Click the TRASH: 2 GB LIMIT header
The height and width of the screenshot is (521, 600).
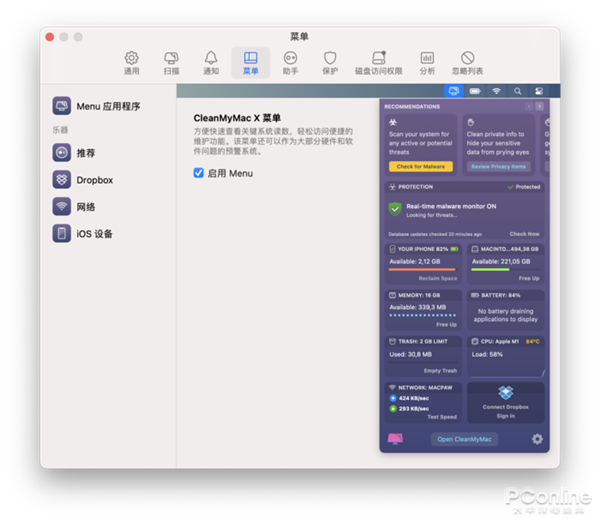pos(423,341)
